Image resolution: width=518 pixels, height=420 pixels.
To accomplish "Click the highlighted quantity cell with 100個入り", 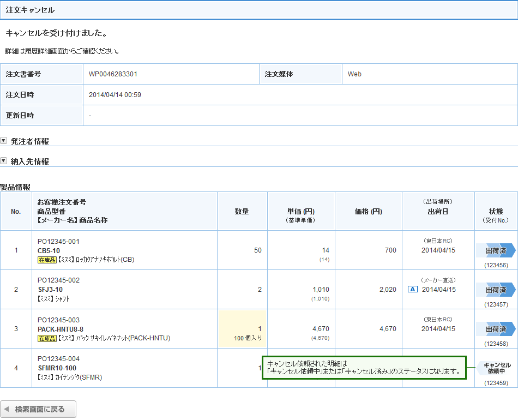I will 242,329.
